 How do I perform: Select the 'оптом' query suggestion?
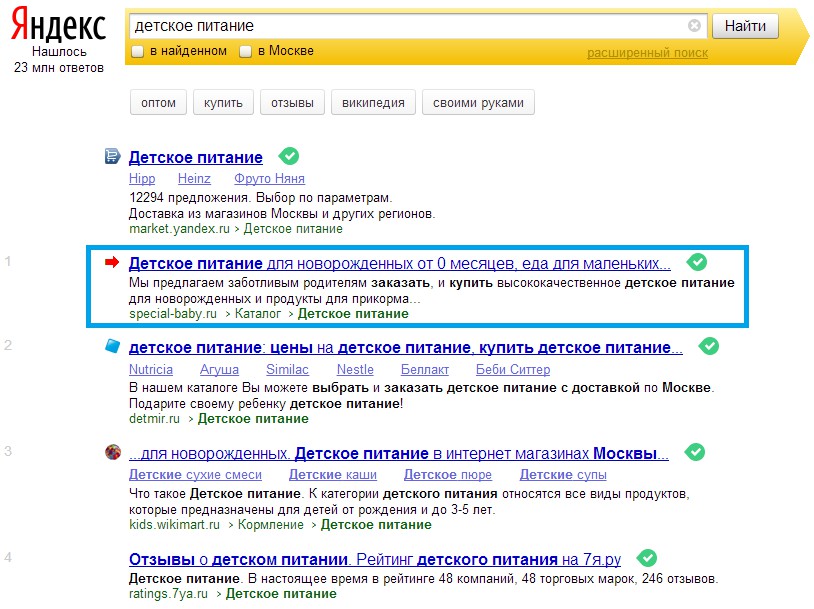pyautogui.click(x=158, y=102)
